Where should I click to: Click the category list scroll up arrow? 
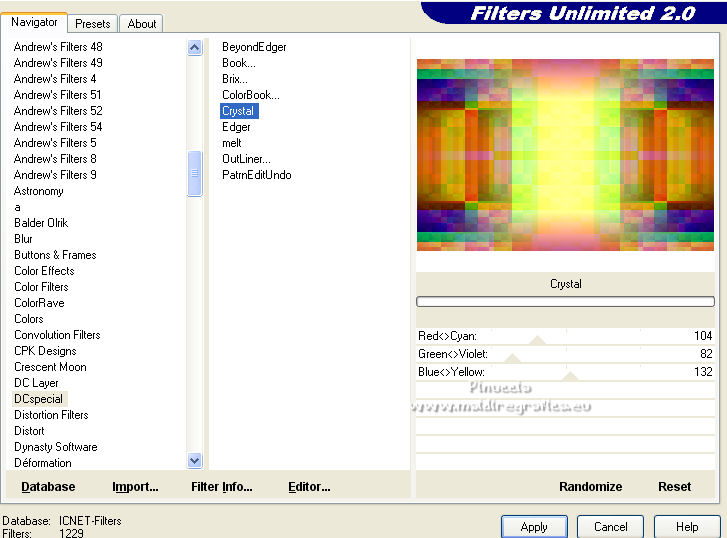tap(195, 47)
